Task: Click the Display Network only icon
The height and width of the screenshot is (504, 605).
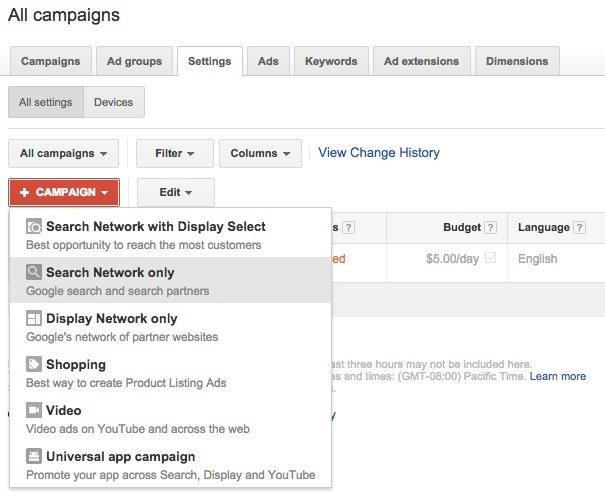Action: point(34,319)
